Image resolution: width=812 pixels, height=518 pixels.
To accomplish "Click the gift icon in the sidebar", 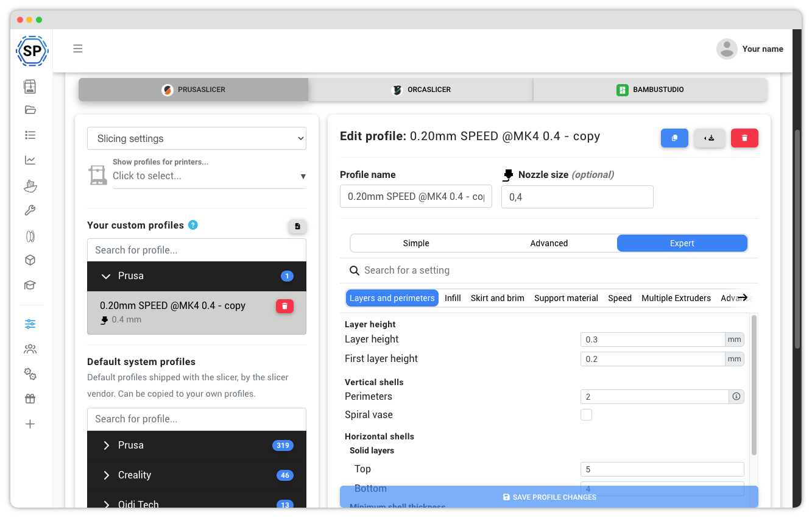I will (30, 398).
